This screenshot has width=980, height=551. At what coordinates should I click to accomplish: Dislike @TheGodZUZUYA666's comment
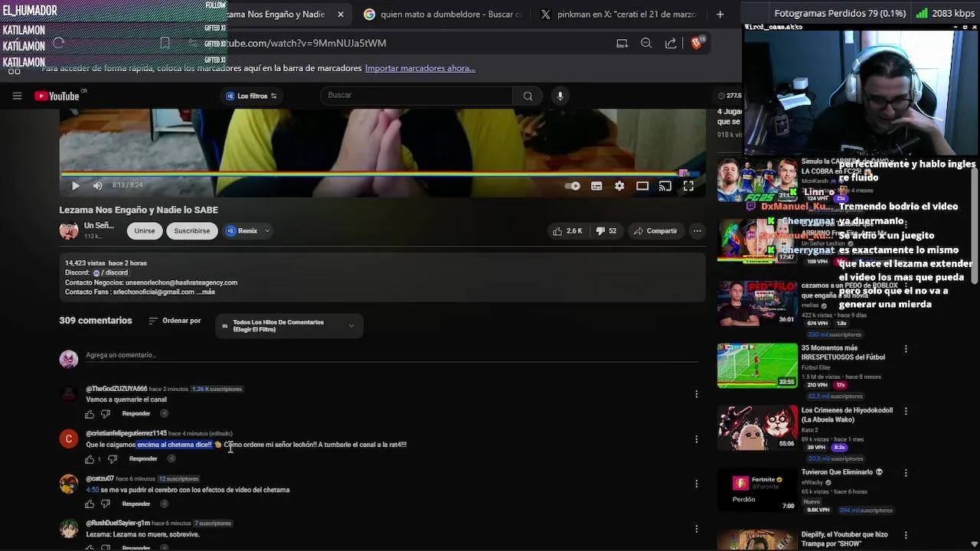(106, 414)
